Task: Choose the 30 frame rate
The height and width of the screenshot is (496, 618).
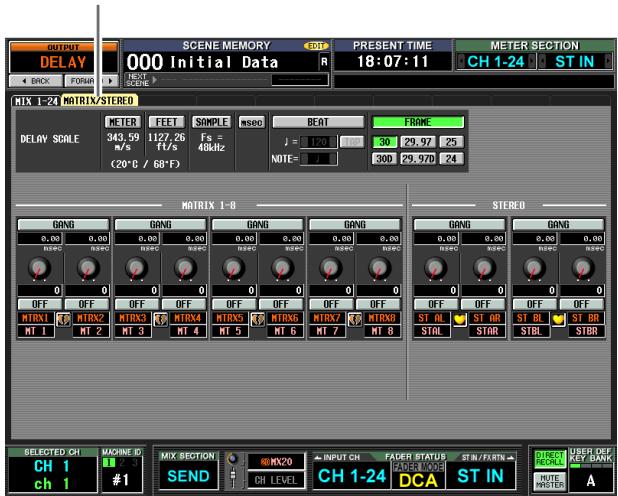Action: click(x=384, y=142)
